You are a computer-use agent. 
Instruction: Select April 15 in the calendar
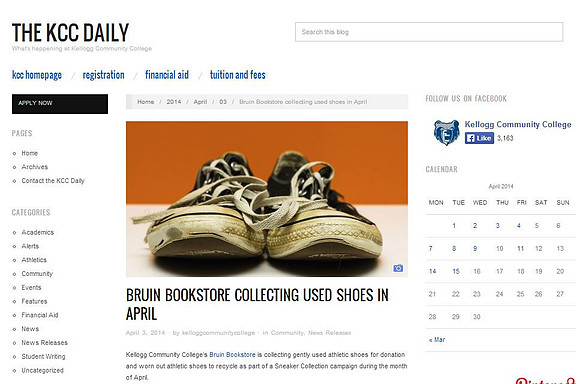coord(456,271)
